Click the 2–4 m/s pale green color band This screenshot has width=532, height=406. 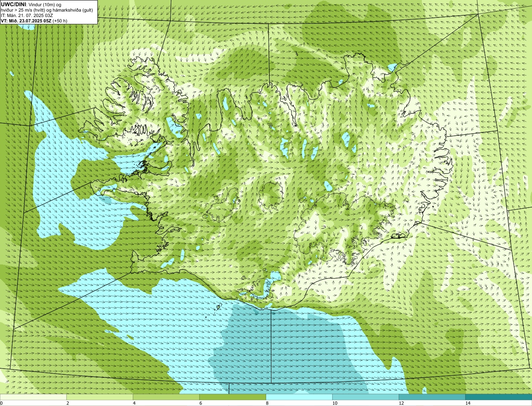tap(100, 397)
